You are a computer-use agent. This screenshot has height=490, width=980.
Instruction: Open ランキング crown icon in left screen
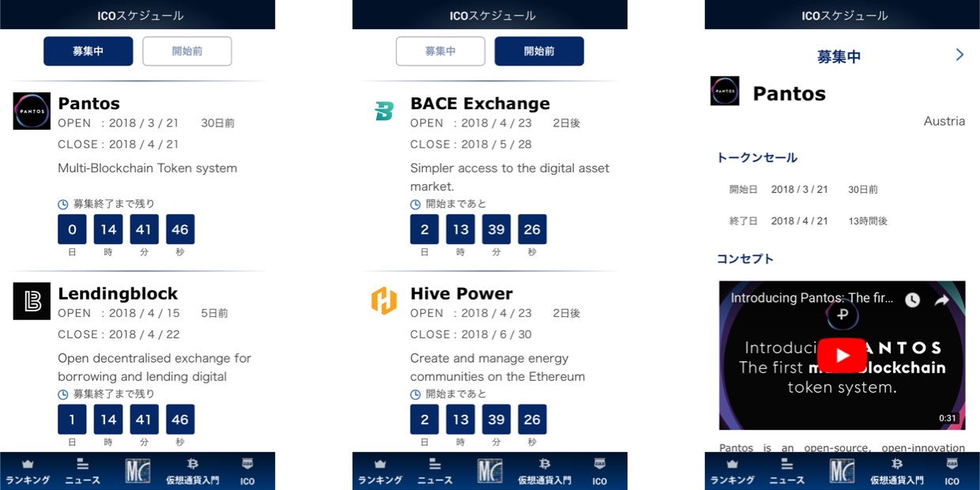point(28,465)
